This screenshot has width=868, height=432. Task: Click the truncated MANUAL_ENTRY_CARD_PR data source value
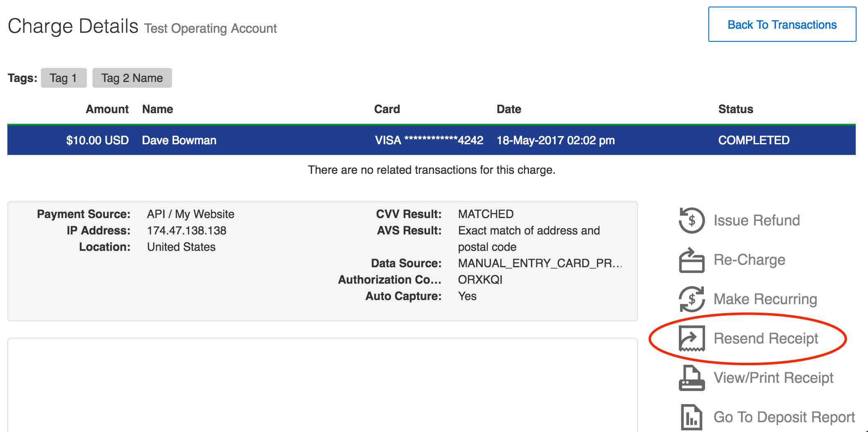click(x=540, y=263)
